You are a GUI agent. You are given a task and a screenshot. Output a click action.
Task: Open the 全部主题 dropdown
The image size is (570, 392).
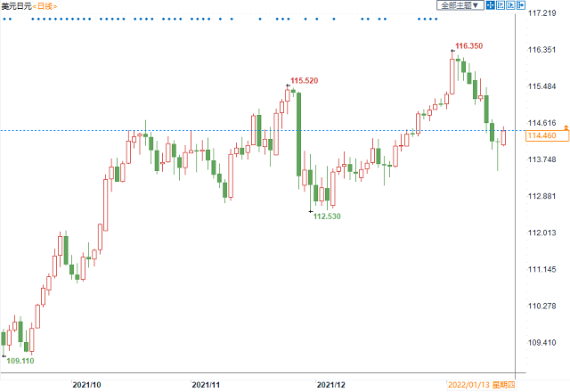461,5
